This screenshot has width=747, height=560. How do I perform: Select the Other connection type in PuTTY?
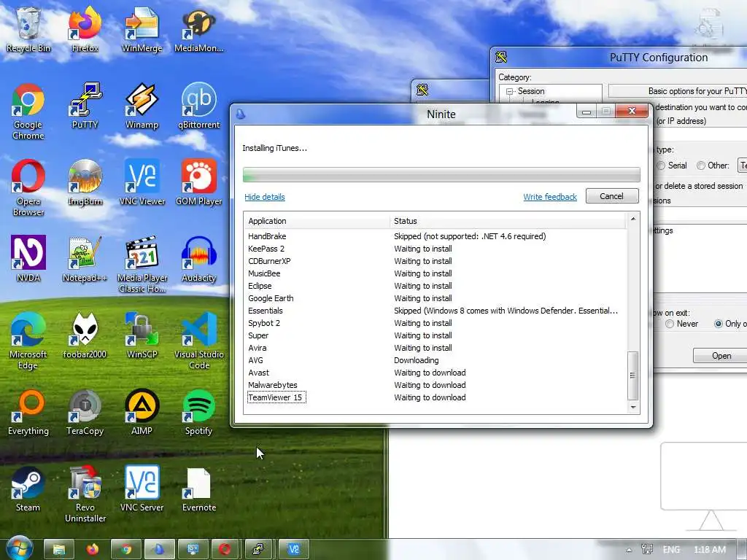[713, 166]
